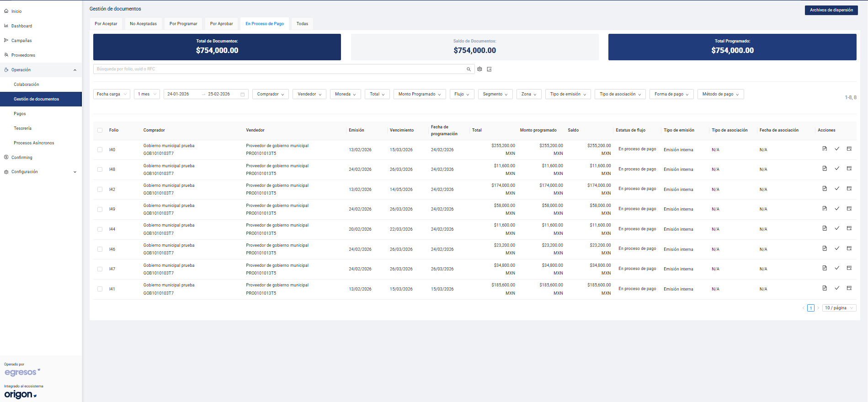Open the Comprador filter dropdown
The width and height of the screenshot is (868, 402).
(270, 94)
